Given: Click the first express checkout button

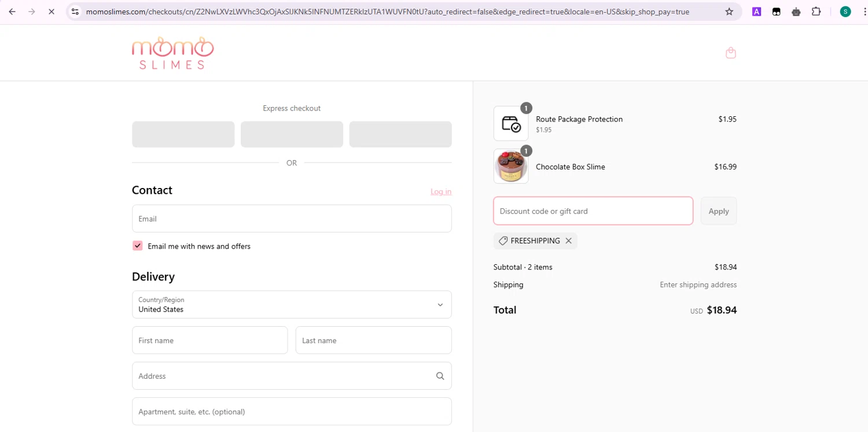Looking at the screenshot, I should (183, 134).
